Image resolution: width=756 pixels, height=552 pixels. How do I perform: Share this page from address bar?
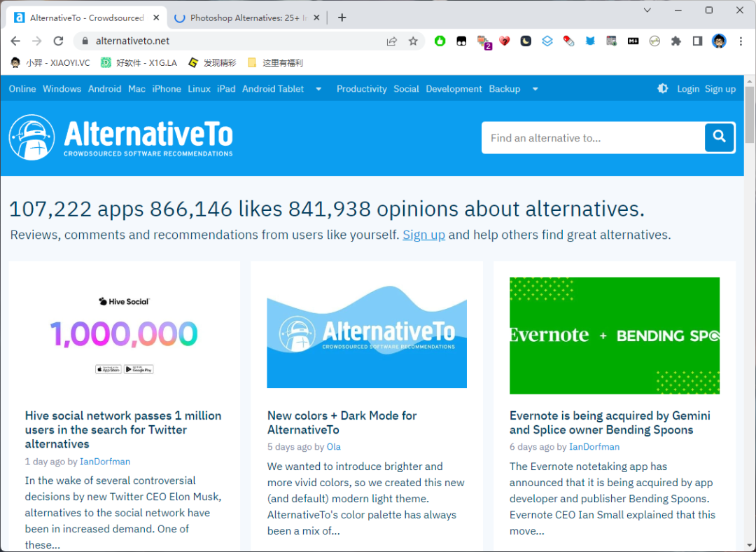pos(391,41)
